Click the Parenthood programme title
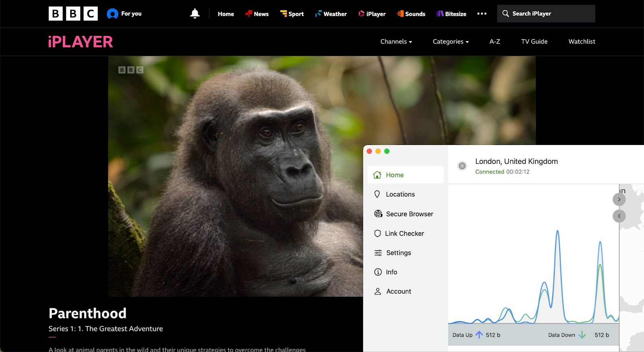644x352 pixels. (87, 313)
